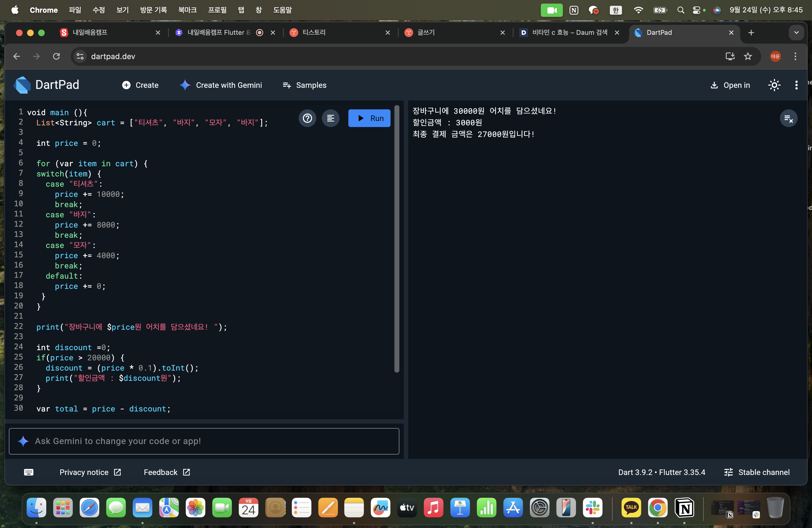Open DartPad's three-dot overflow menu
This screenshot has width=812, height=528.
(796, 85)
